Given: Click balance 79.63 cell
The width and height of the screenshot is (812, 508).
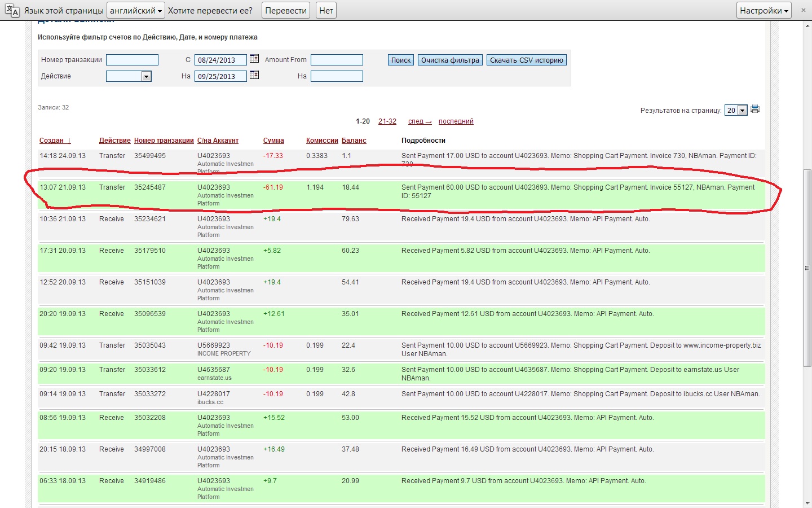Looking at the screenshot, I should [350, 219].
